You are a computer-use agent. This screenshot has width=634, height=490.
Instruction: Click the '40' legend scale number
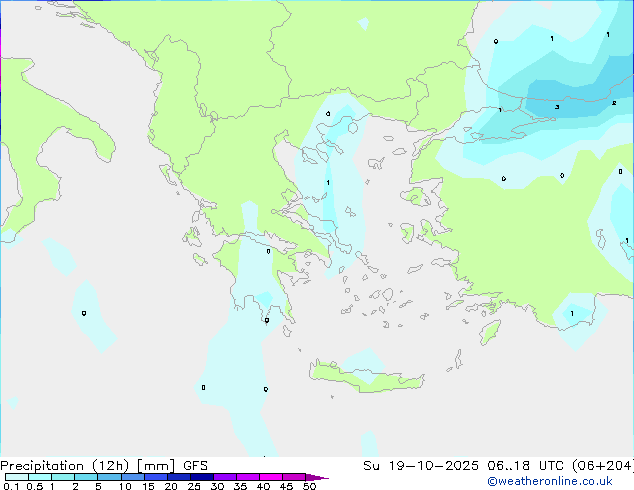point(263,486)
